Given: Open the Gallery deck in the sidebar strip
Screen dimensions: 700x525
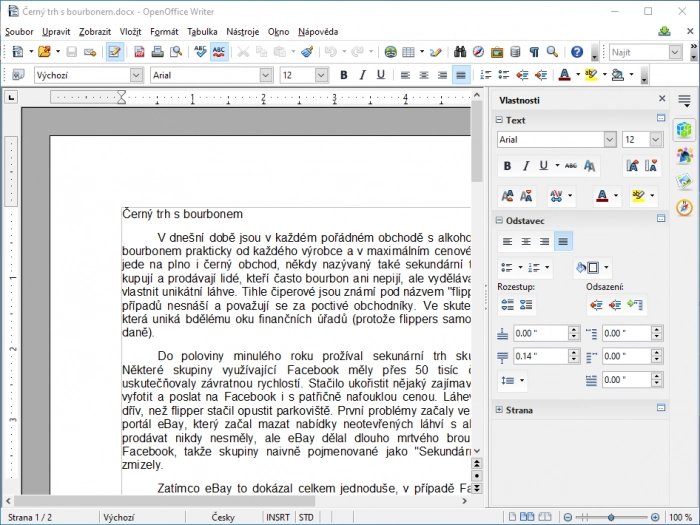Looking at the screenshot, I should [x=684, y=181].
